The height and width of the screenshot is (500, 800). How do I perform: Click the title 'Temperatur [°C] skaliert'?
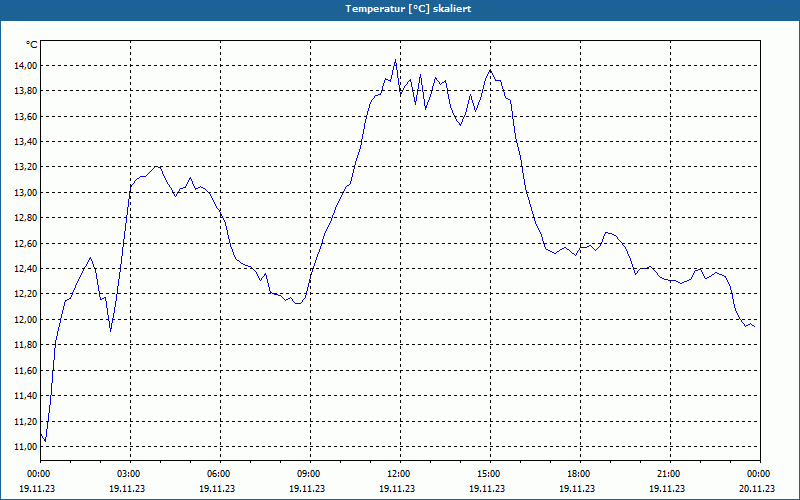pos(408,9)
